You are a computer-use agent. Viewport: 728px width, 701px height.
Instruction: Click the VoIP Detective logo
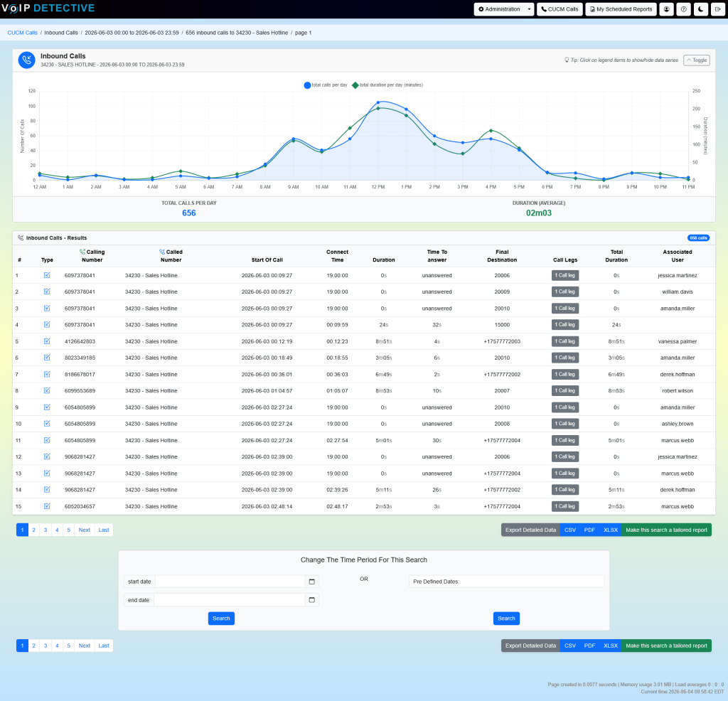pos(48,9)
